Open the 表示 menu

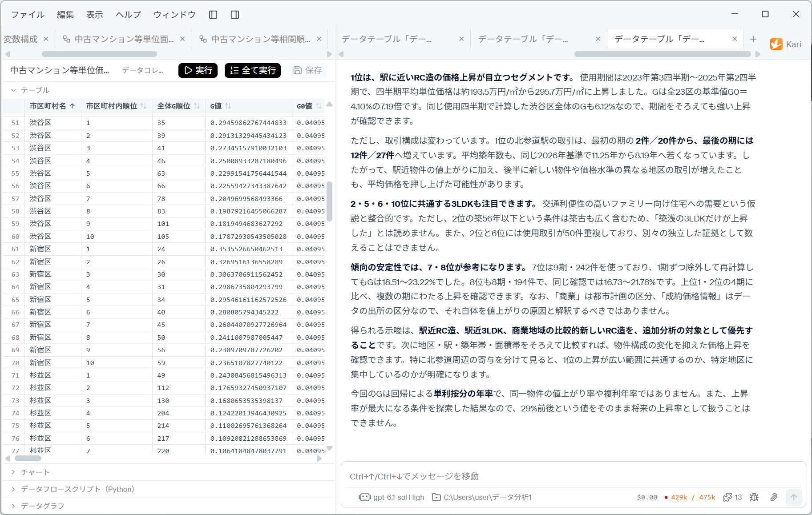(94, 15)
